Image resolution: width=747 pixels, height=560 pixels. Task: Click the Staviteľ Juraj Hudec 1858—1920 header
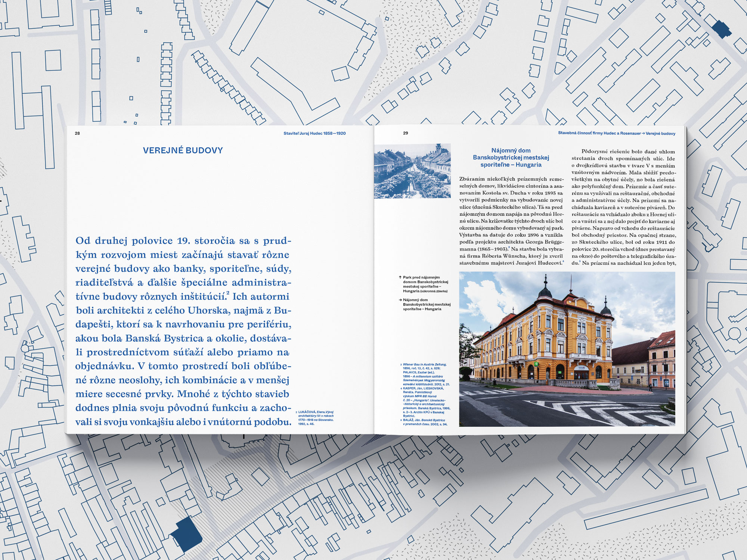[314, 133]
